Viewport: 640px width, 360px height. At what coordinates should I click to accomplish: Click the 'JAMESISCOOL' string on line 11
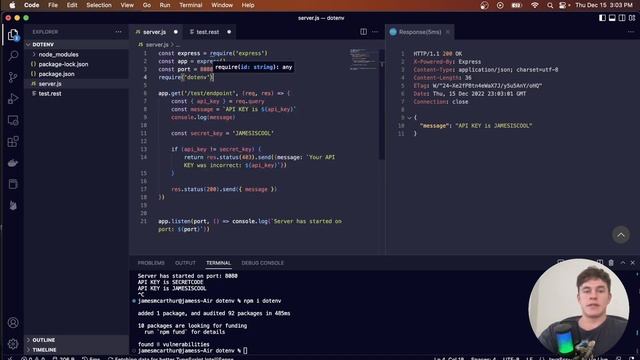[x=253, y=133]
